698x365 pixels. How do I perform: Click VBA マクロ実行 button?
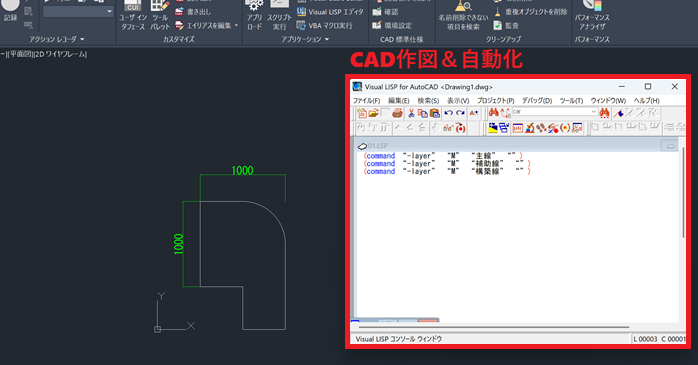(x=325, y=25)
